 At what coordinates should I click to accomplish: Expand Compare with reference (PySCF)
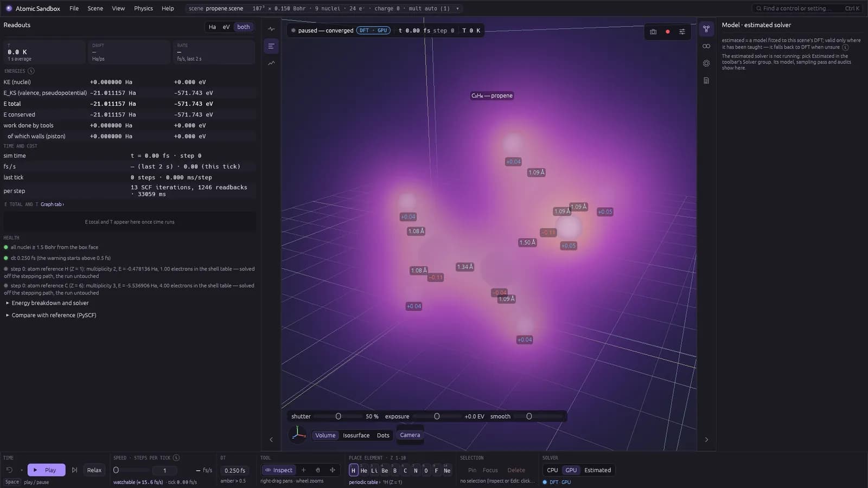click(54, 315)
